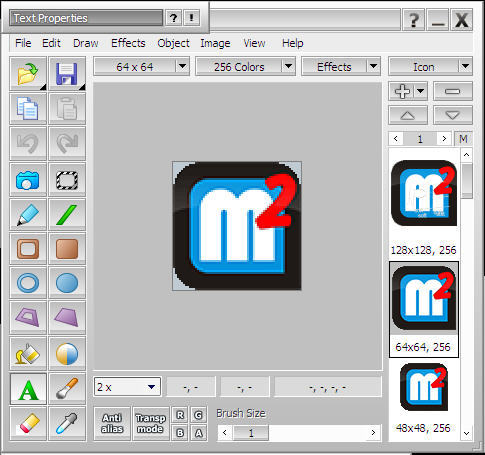Open the Effects menu
This screenshot has height=455, width=485.
pyautogui.click(x=128, y=43)
